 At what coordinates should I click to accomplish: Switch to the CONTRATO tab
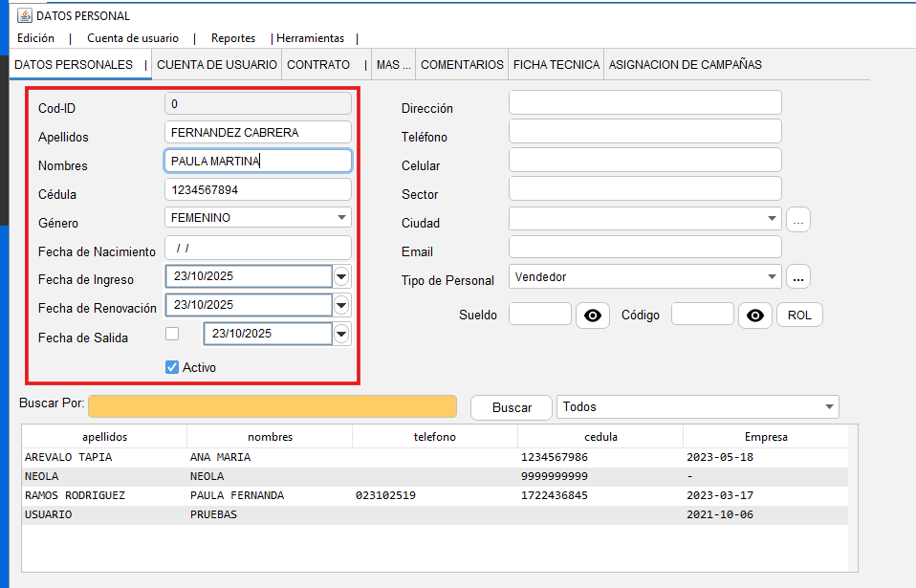318,65
